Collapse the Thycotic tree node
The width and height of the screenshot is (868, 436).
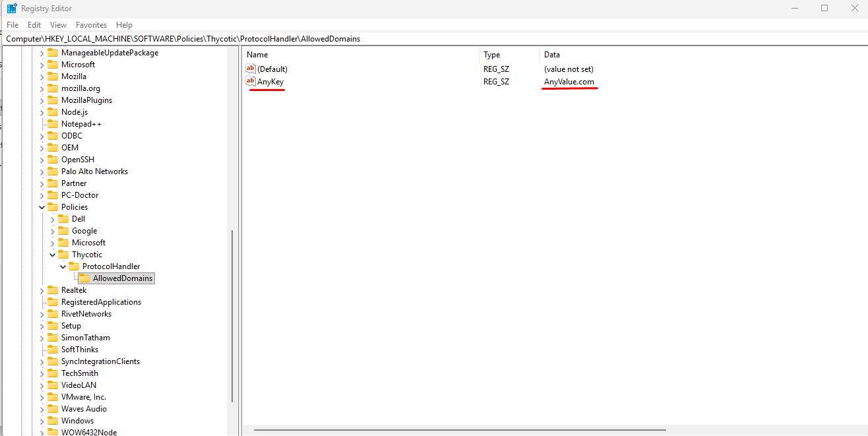[53, 255]
